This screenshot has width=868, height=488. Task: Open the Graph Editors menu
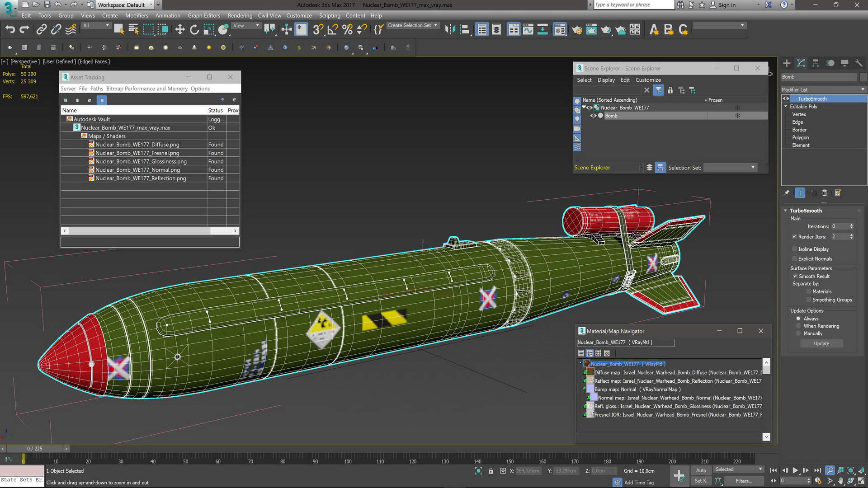click(x=204, y=15)
